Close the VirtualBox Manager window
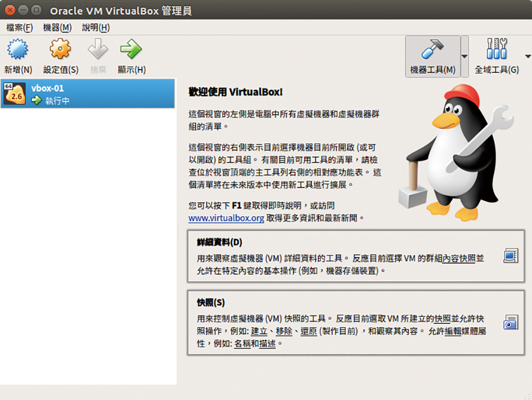 (x=10, y=10)
